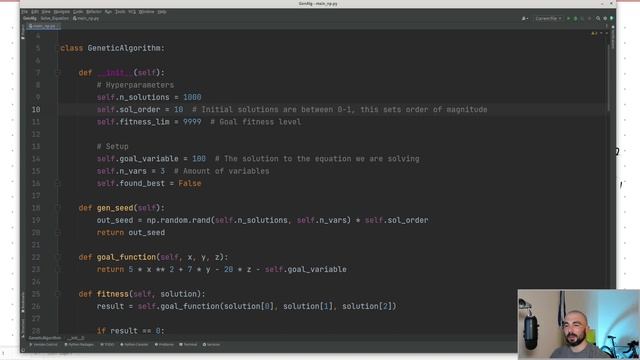Image resolution: width=640 pixels, height=360 pixels.
Task: Open the Tools menu
Action: (x=120, y=12)
